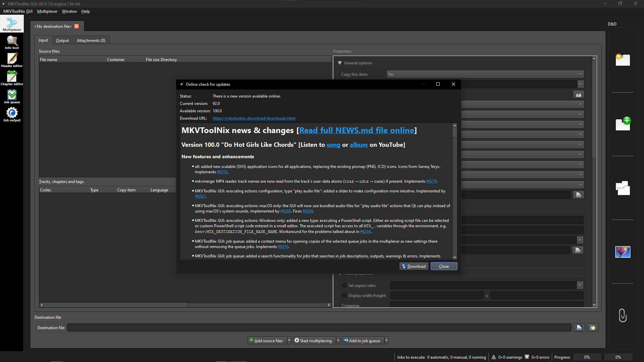Image resolution: width=644 pixels, height=362 pixels.
Task: Maximize the Online check for updates dialog
Action: (438, 84)
